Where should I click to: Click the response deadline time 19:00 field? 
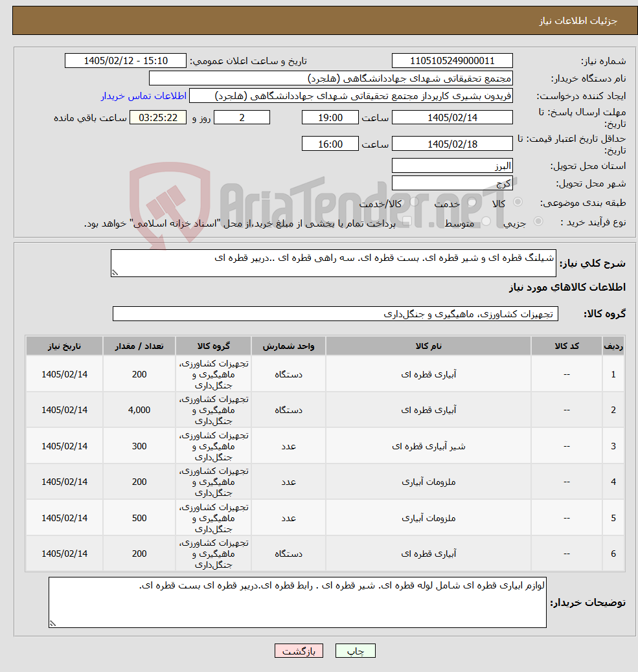coord(330,117)
